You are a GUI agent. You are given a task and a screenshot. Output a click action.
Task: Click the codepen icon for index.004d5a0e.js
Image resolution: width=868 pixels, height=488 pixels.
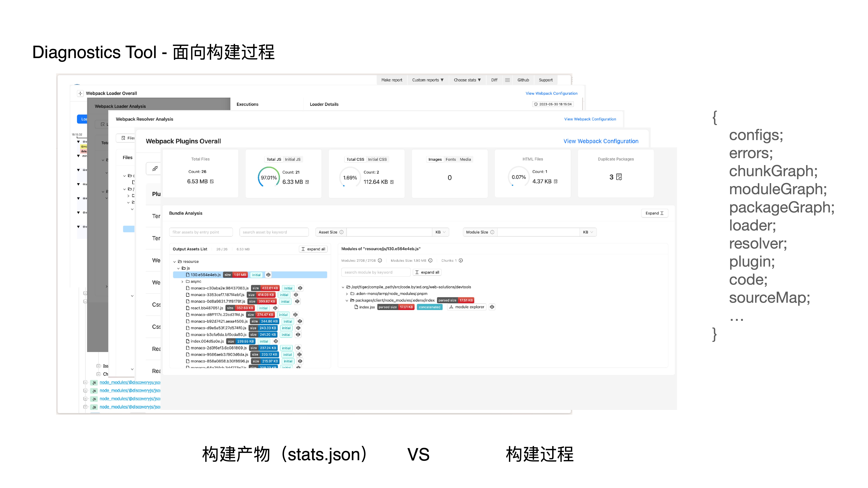click(276, 341)
